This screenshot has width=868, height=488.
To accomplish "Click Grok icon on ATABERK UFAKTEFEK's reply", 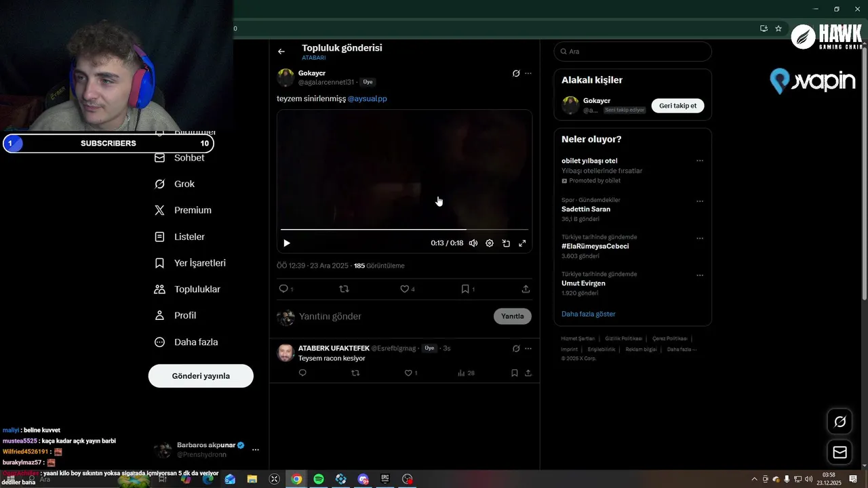I will pos(516,348).
